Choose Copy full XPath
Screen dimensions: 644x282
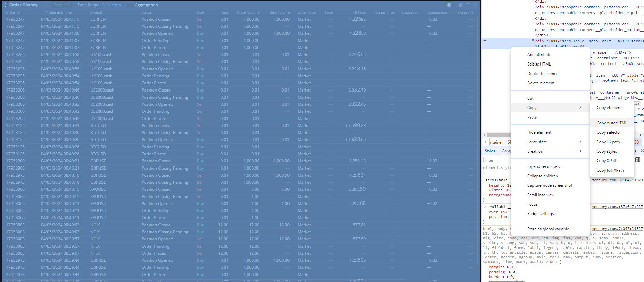click(612, 170)
